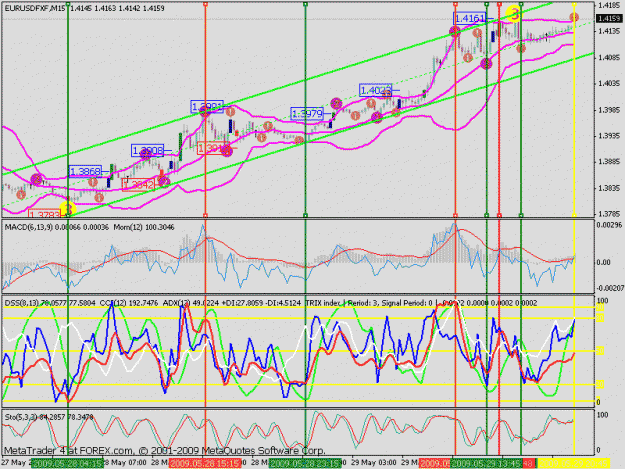Click the 0.00296 MACD axis value
Image resolution: width=625 pixels, height=469 pixels.
609,225
